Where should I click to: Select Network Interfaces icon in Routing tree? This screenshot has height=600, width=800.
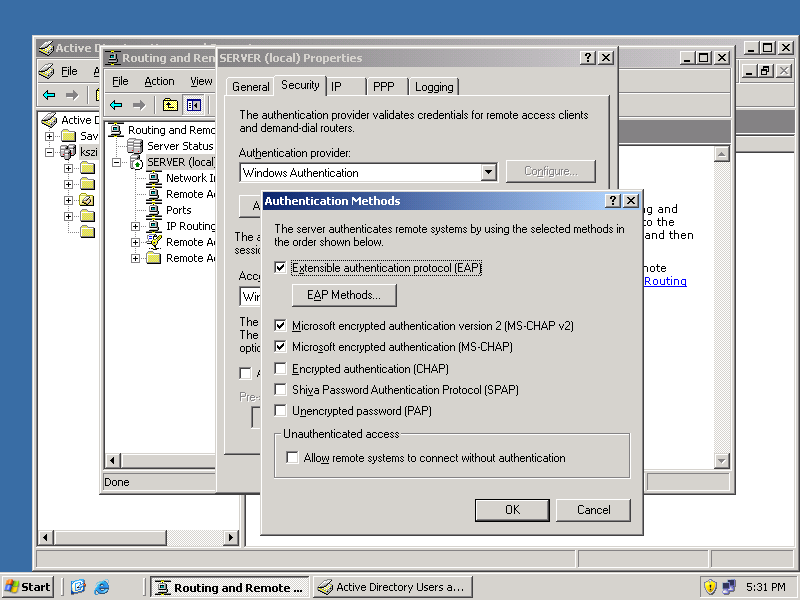pos(154,178)
